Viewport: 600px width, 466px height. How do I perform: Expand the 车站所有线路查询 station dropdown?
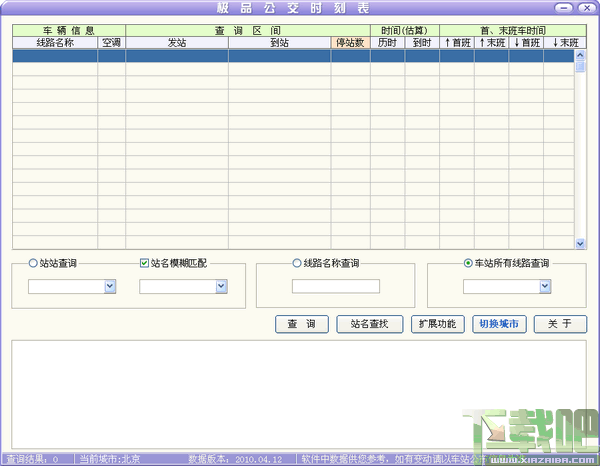coord(545,286)
